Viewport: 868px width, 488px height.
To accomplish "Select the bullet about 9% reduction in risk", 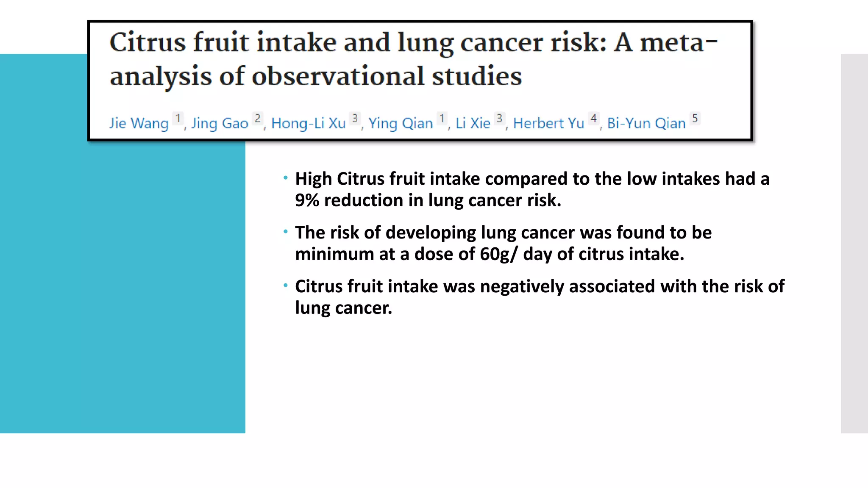I will (x=532, y=189).
